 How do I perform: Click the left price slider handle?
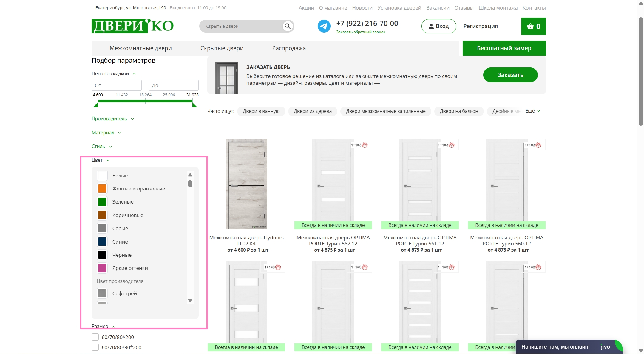(95, 105)
